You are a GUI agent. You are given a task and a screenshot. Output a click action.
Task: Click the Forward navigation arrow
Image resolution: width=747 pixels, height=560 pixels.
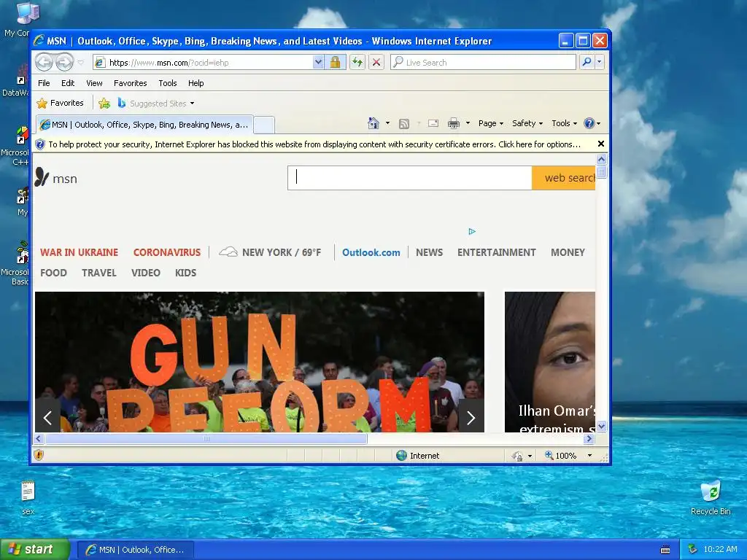click(65, 63)
